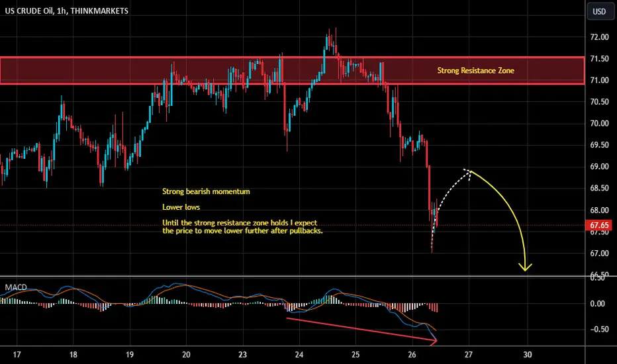Click the MACD 0.00 scale label

point(598,304)
